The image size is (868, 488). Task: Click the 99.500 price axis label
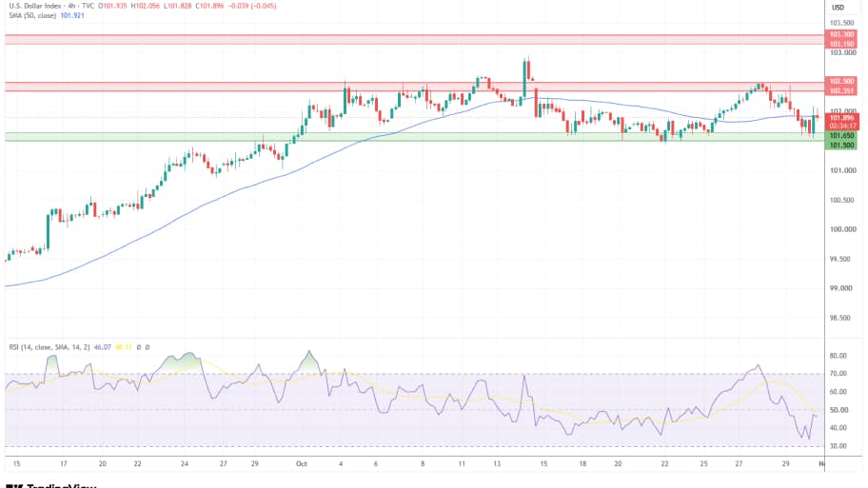(841, 259)
